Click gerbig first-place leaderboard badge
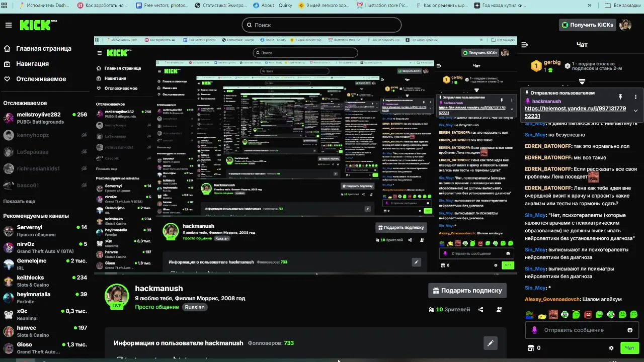 tap(536, 66)
